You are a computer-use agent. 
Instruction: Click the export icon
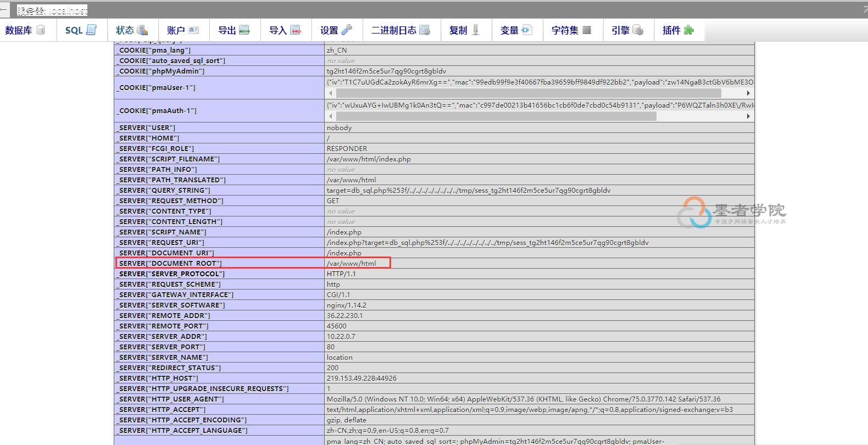point(244,30)
